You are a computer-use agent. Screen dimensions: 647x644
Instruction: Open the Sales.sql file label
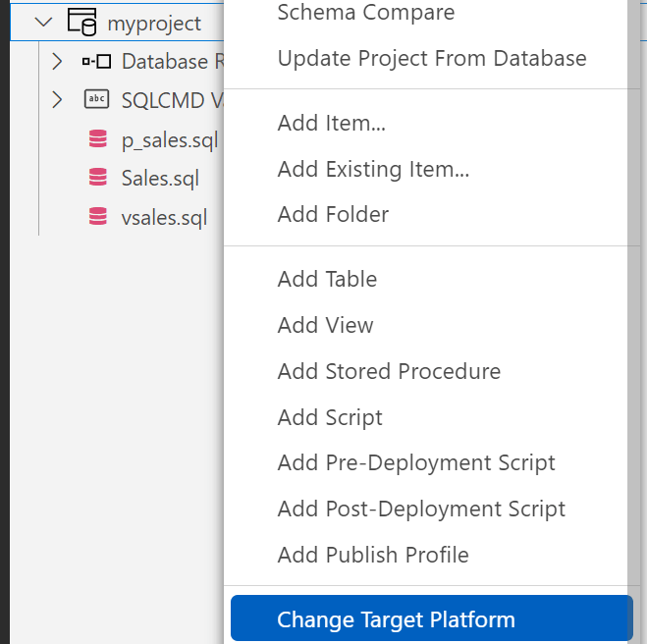[x=160, y=178]
